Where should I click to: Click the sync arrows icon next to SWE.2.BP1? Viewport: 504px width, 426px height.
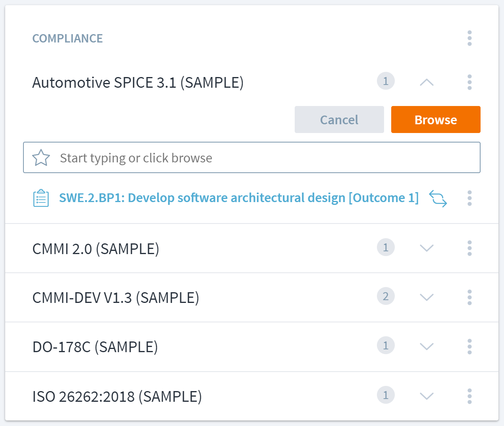point(438,199)
